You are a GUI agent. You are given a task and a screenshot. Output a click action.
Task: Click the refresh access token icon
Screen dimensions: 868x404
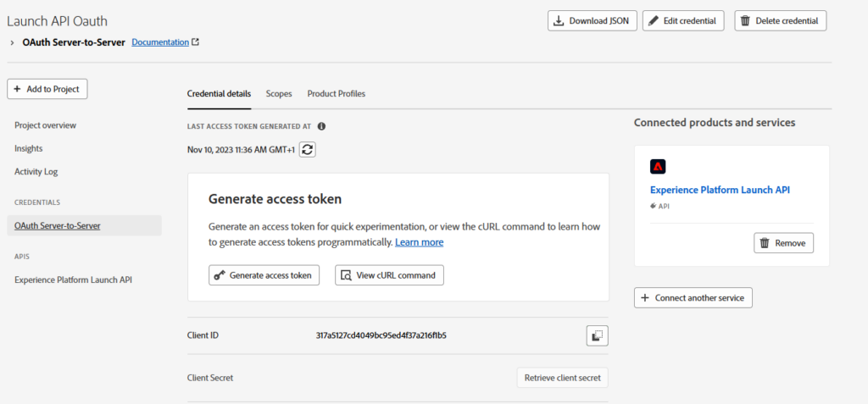308,149
